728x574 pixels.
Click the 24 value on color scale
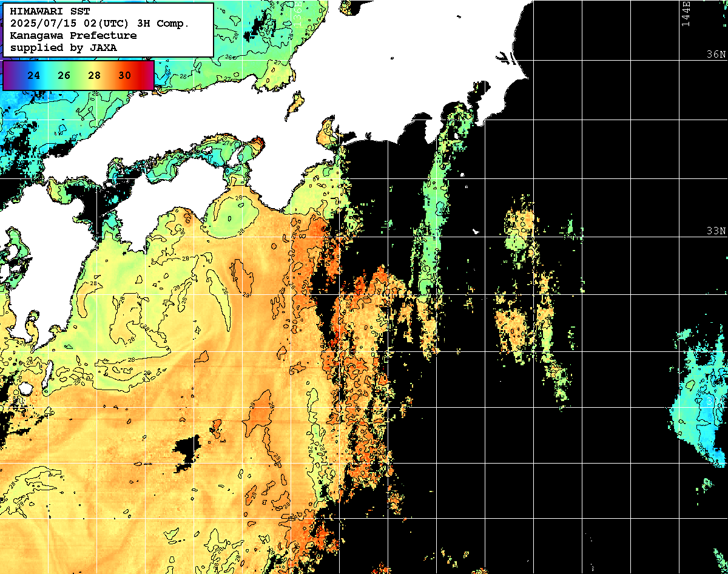pyautogui.click(x=35, y=76)
